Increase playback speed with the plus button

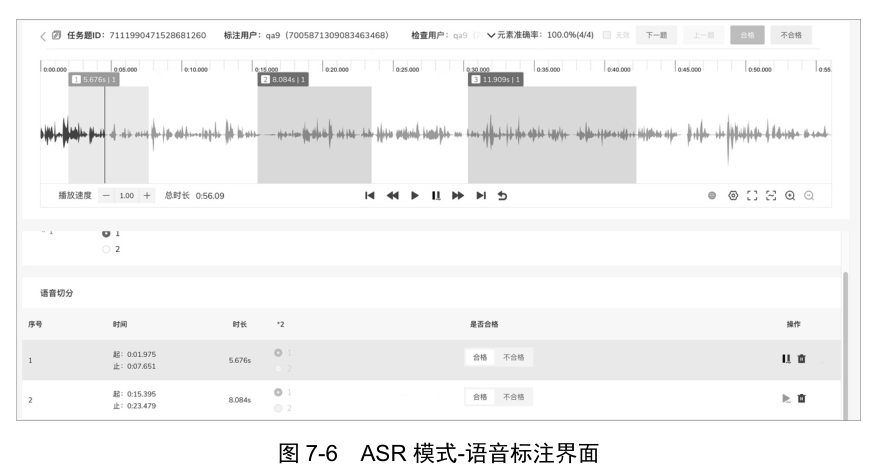point(147,196)
